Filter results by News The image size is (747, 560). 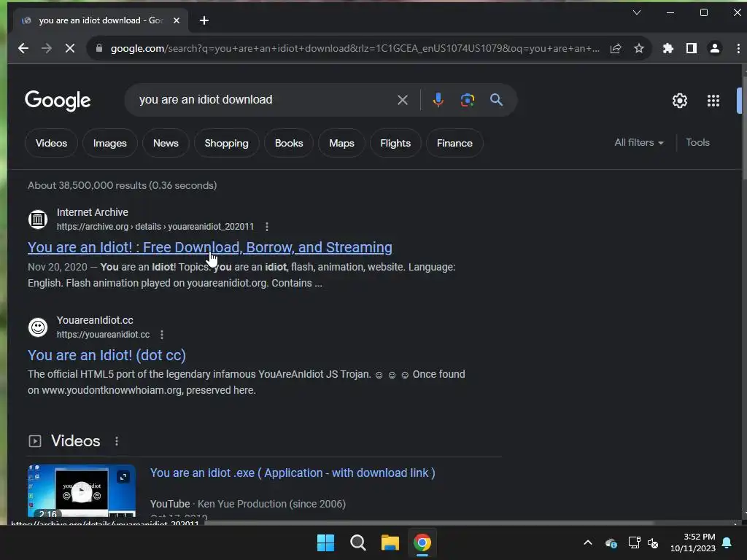(x=166, y=143)
